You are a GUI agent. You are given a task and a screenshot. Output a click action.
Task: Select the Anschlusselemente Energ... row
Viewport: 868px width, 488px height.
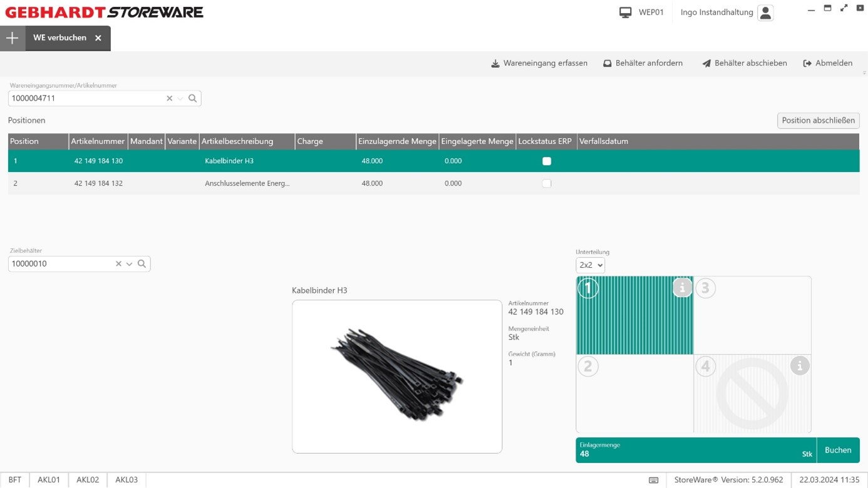[x=433, y=183]
